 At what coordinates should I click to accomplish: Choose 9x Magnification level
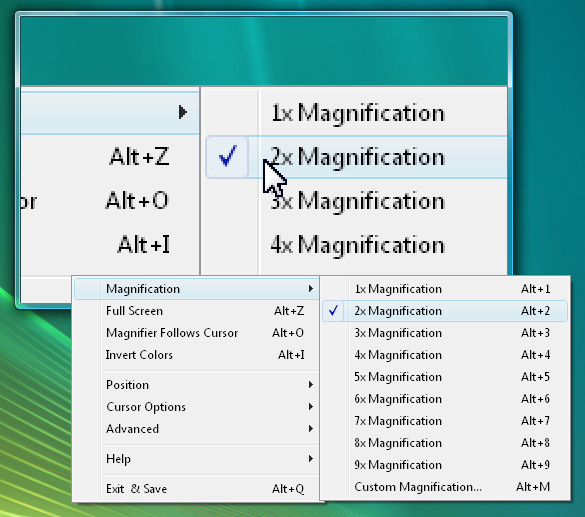[445, 465]
